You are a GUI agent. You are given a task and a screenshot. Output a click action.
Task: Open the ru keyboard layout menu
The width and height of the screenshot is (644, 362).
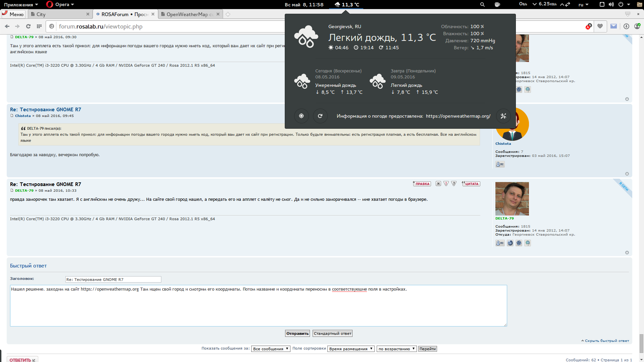point(583,5)
